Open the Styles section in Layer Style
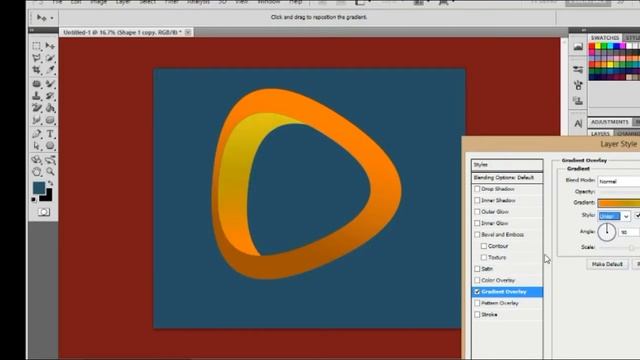640x360 pixels. 507,165
